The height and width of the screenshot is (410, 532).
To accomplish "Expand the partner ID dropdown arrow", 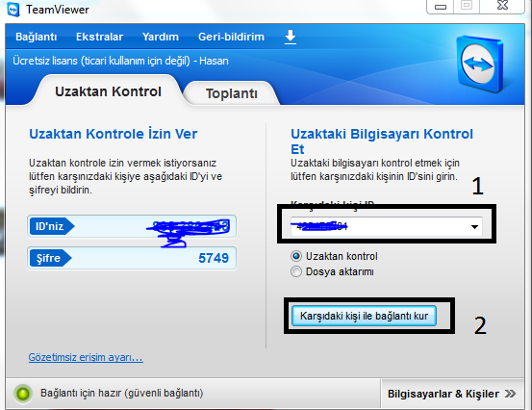I will pyautogui.click(x=474, y=227).
